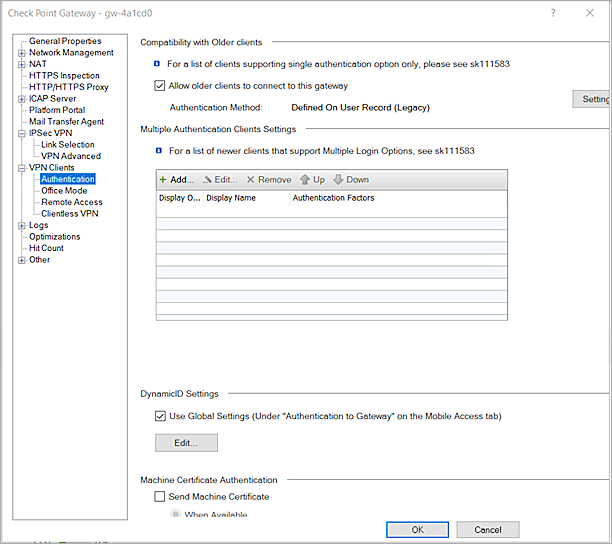612x544 pixels.
Task: Click the Logs label in tree
Action: click(39, 225)
